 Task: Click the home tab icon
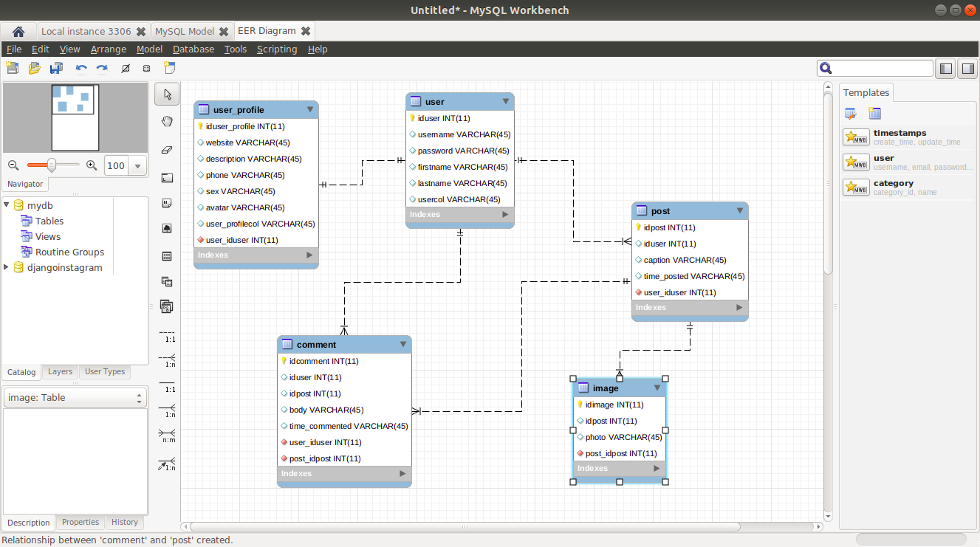tap(18, 31)
